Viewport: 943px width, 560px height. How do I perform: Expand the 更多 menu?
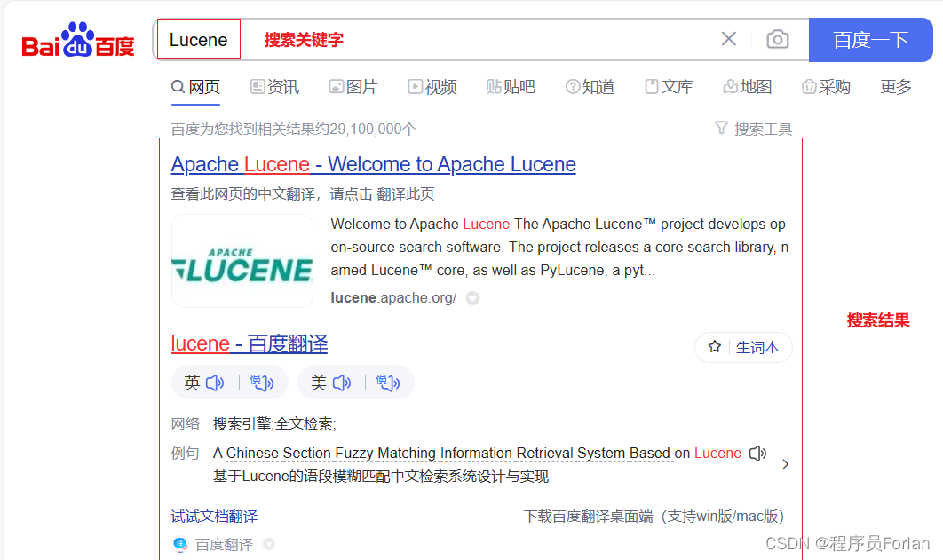[896, 87]
